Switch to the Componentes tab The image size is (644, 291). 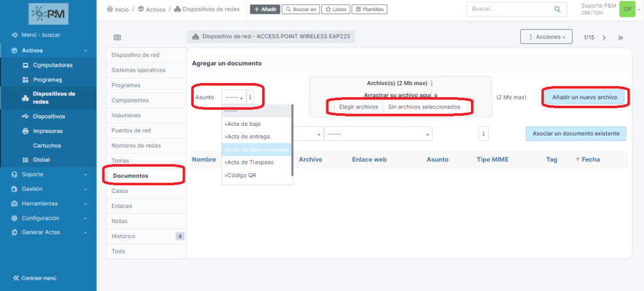pos(130,100)
